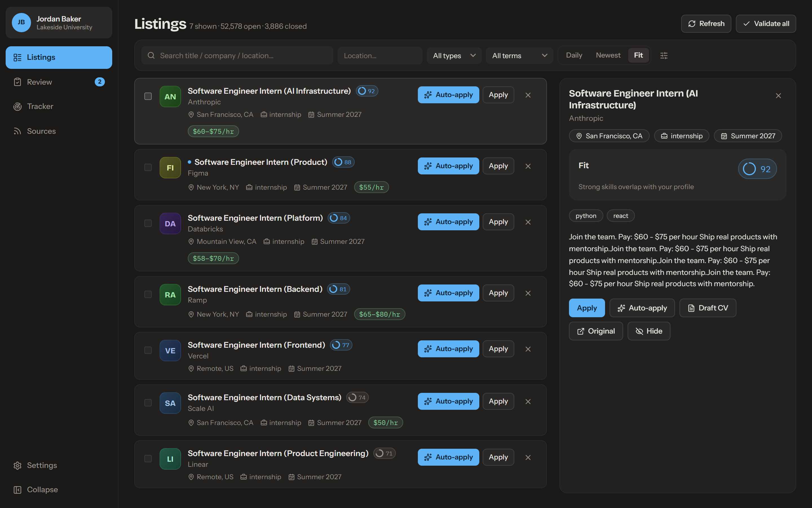This screenshot has width=812, height=508.
Task: Click the fit score 77 badge on Vercel row
Action: coord(341,345)
